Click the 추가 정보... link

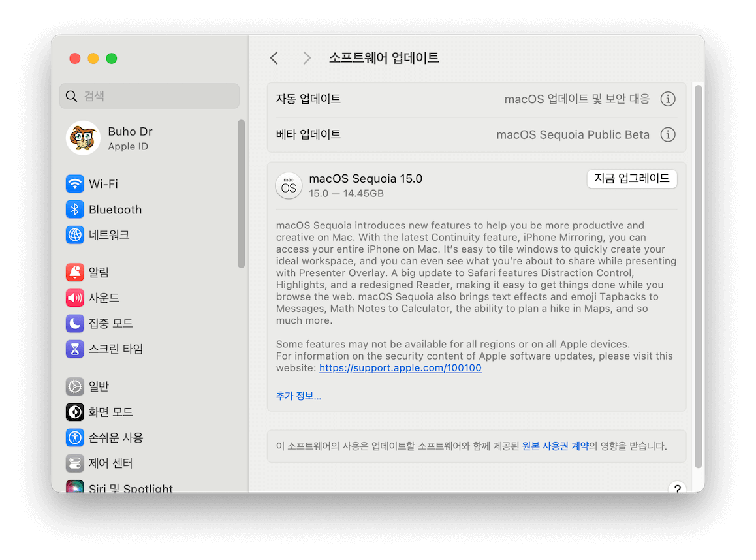point(298,396)
